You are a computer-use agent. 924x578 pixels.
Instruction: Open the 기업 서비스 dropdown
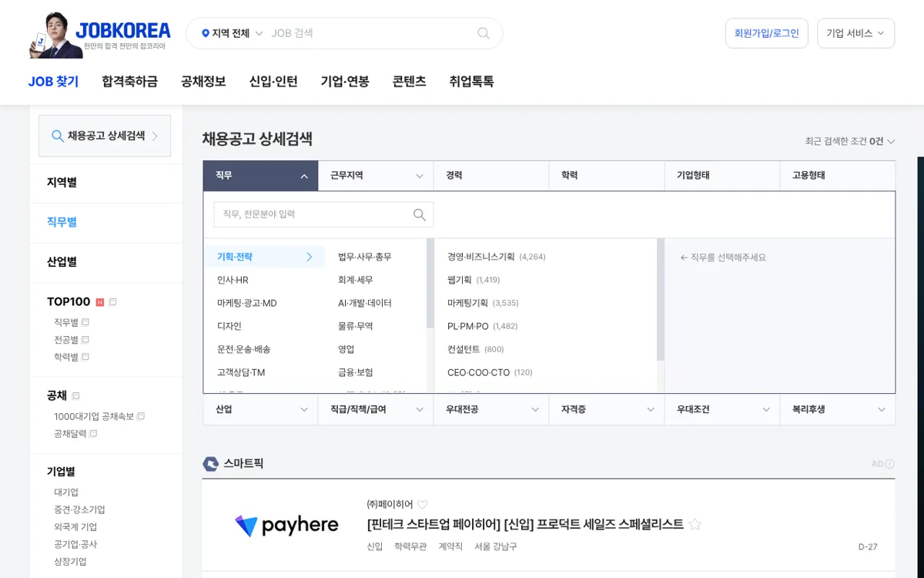click(x=855, y=33)
